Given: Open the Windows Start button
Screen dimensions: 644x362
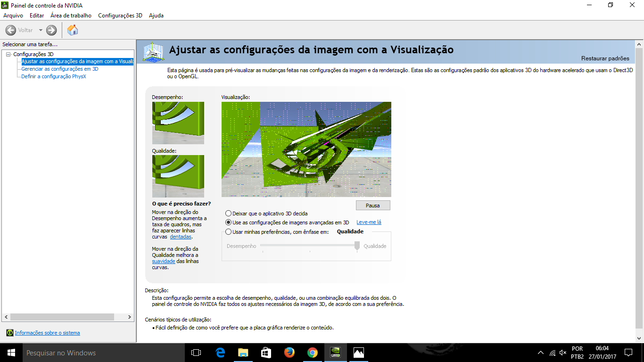Looking at the screenshot, I should 11,353.
